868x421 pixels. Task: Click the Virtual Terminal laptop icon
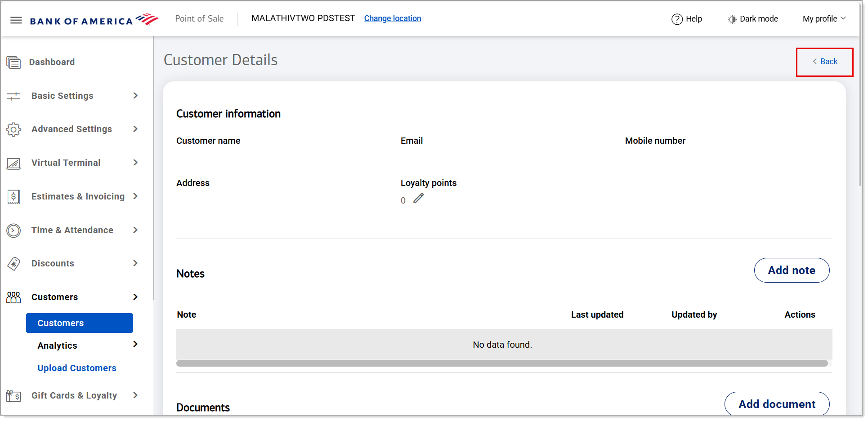pos(13,163)
